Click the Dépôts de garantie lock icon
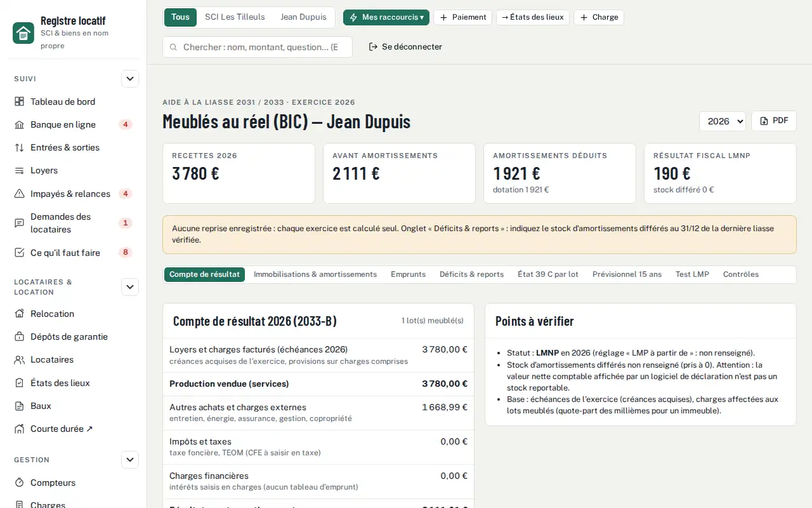The width and height of the screenshot is (812, 508). click(x=19, y=337)
